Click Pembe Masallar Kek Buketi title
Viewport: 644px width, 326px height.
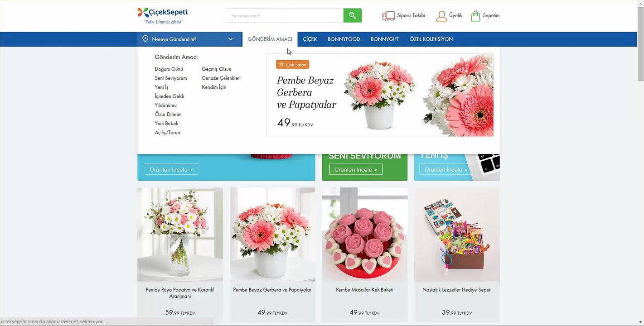pyautogui.click(x=365, y=290)
